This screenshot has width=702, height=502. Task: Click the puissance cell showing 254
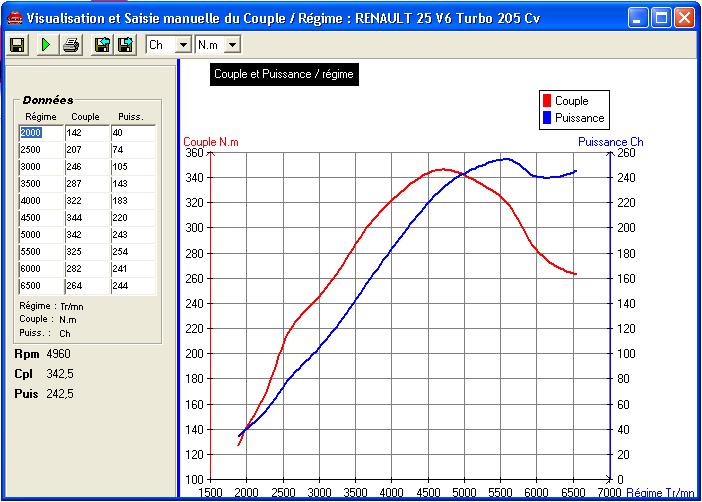tap(133, 252)
